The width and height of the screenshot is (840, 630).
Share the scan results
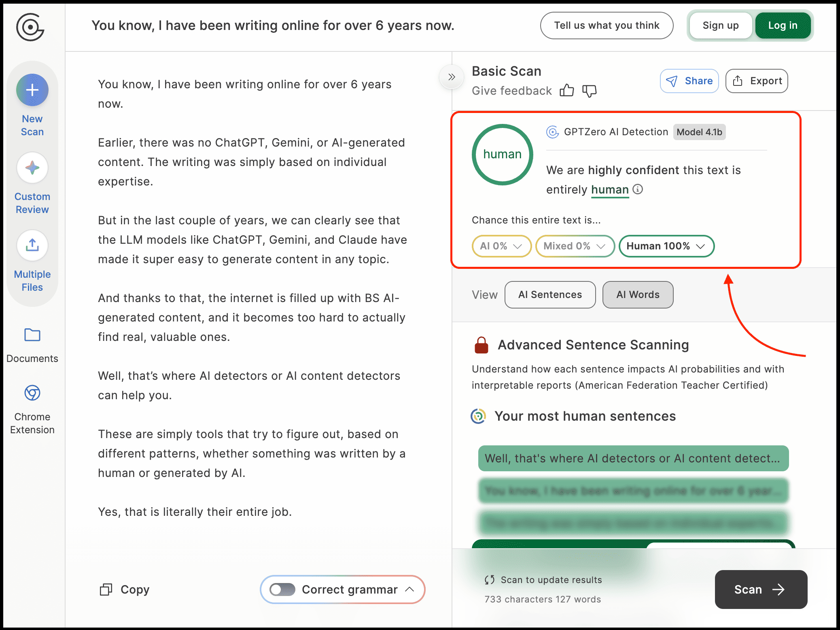(689, 81)
